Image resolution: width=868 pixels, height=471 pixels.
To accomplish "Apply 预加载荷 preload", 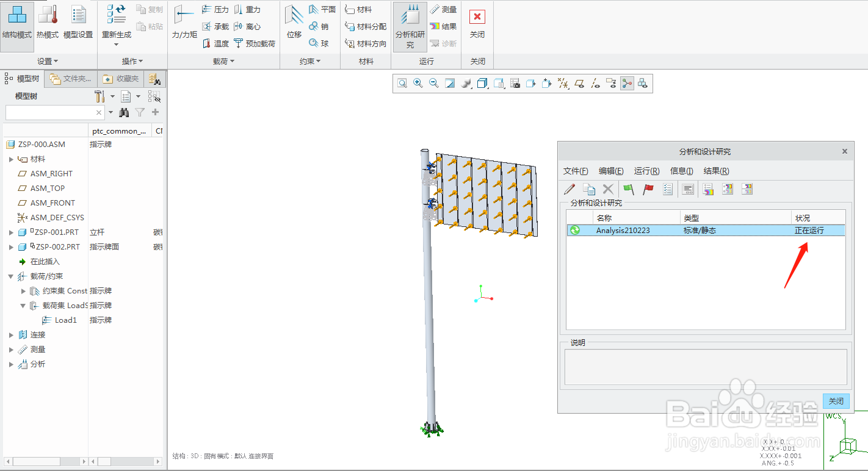I will [x=255, y=44].
